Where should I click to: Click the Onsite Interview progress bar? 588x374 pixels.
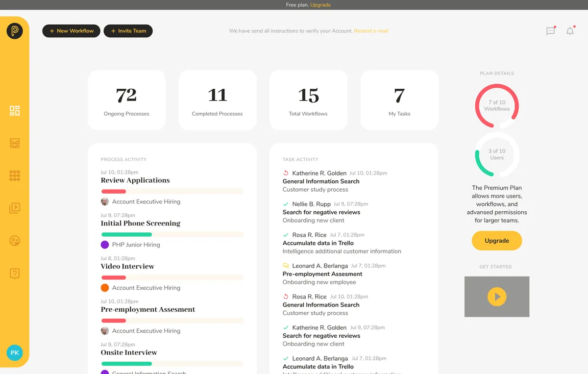(x=172, y=364)
